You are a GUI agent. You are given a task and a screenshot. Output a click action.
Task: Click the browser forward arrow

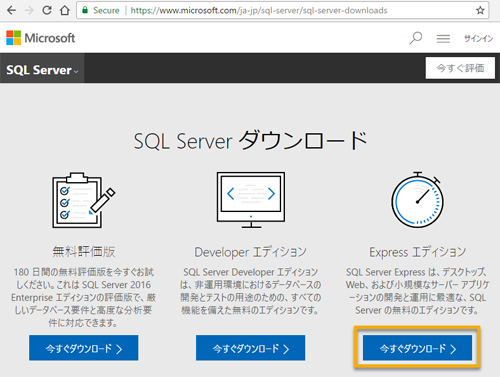(x=29, y=10)
